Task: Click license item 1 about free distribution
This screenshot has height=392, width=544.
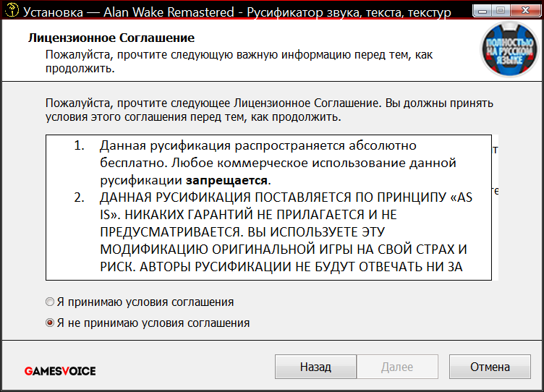Action: pos(278,162)
